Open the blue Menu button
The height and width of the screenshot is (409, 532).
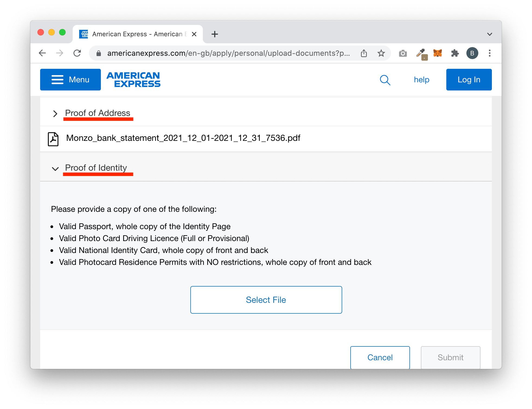(70, 80)
